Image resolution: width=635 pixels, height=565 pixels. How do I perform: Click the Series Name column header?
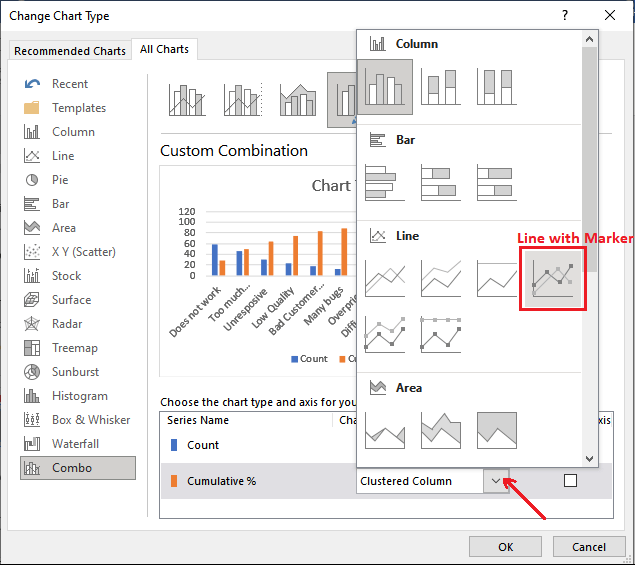[198, 420]
